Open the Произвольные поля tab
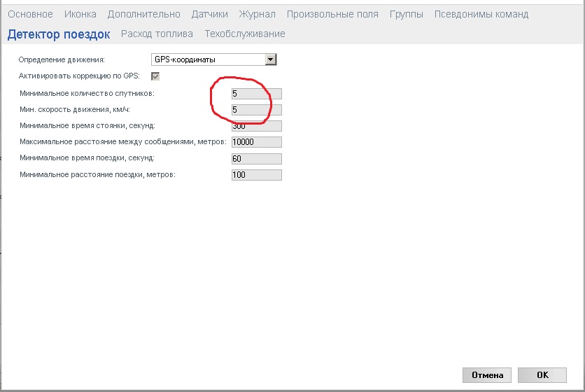 click(332, 14)
